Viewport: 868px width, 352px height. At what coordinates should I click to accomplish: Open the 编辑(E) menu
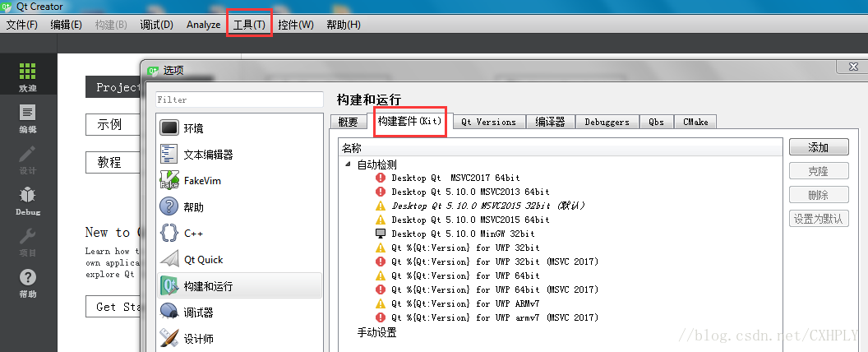pos(66,25)
